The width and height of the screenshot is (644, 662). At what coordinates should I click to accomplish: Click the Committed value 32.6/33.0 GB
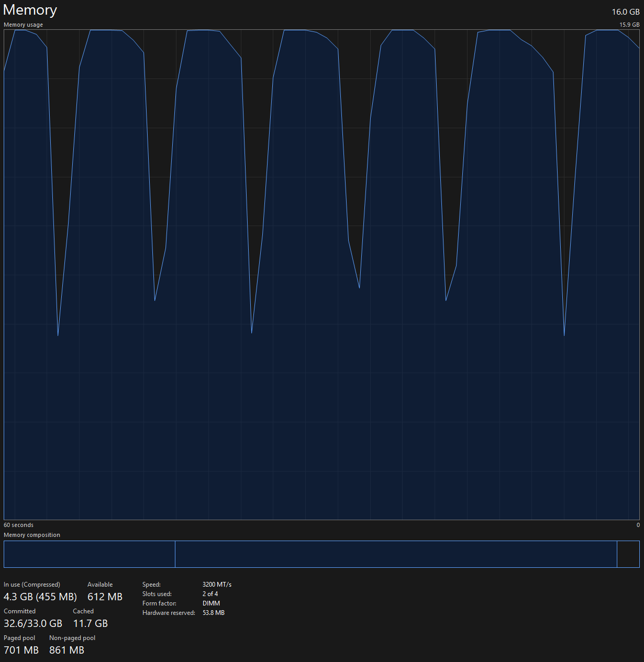click(33, 623)
